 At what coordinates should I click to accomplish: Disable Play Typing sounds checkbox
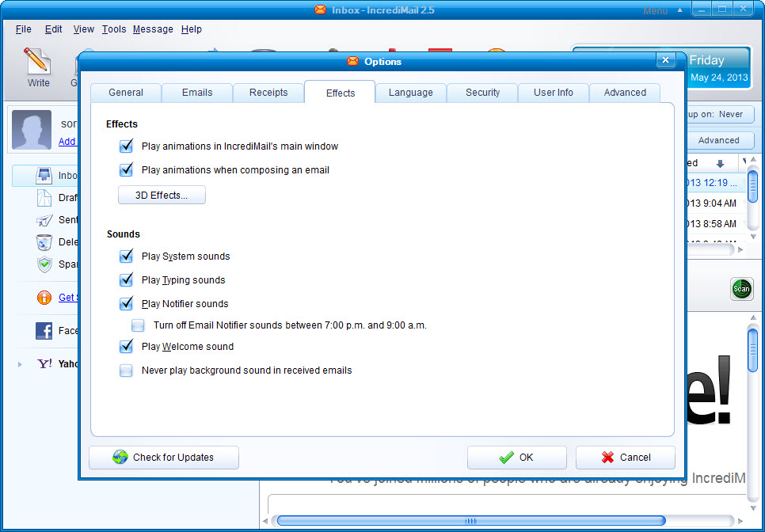tap(126, 280)
